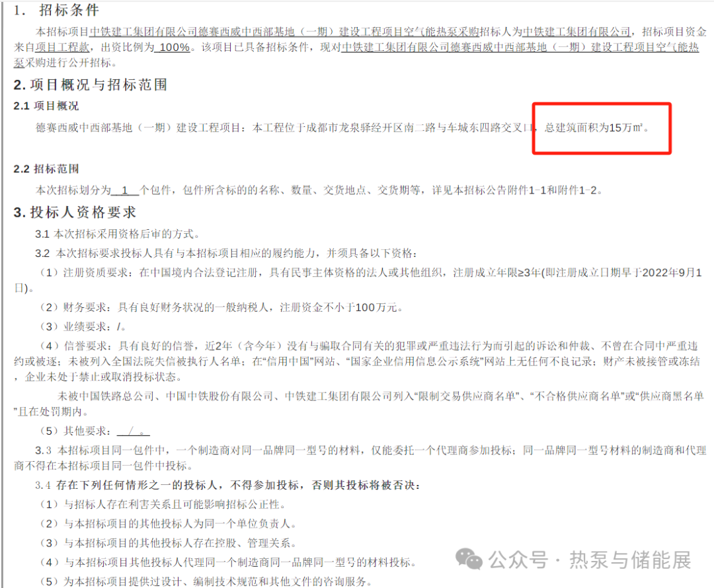Click the line "(1) 注册资质要求"

click(x=358, y=280)
